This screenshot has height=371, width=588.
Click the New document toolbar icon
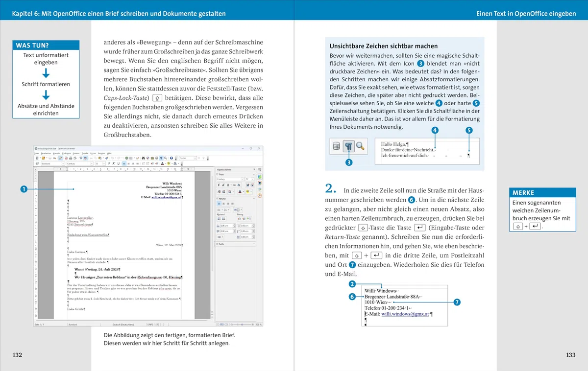(37, 158)
